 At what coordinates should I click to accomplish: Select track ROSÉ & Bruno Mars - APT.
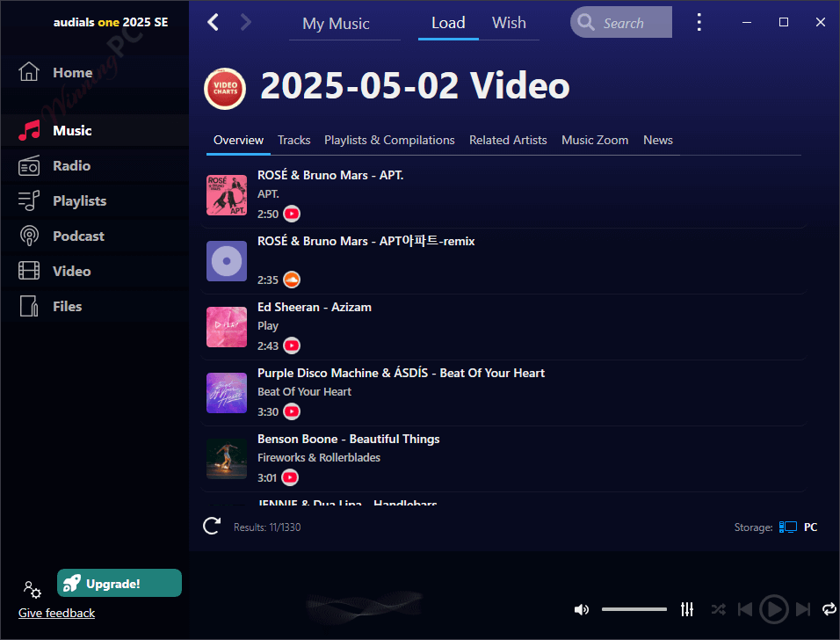tap(330, 175)
